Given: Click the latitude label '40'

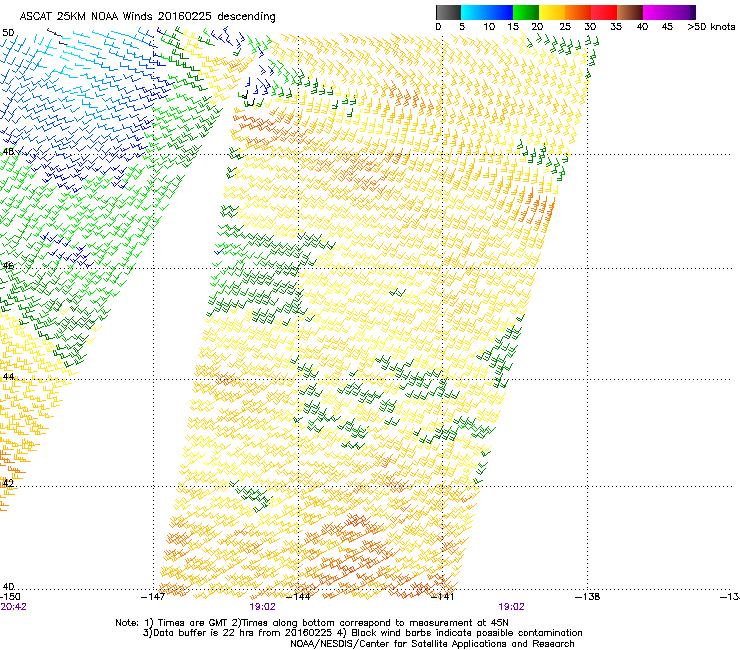Looking at the screenshot, I should tap(8, 587).
